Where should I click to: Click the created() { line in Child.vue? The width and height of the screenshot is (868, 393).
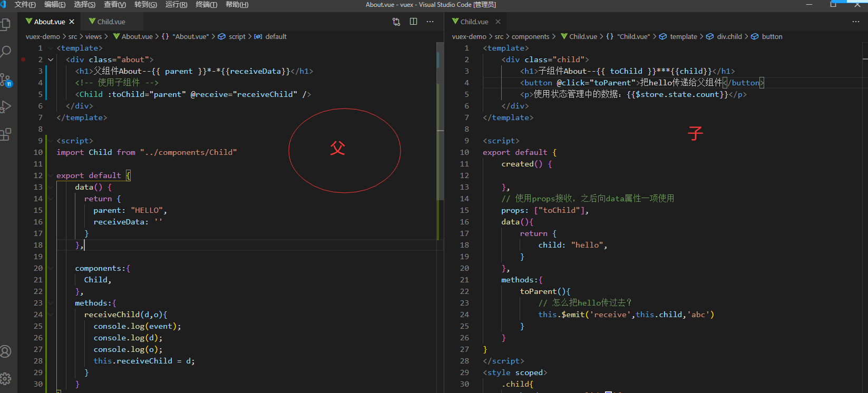coord(526,164)
